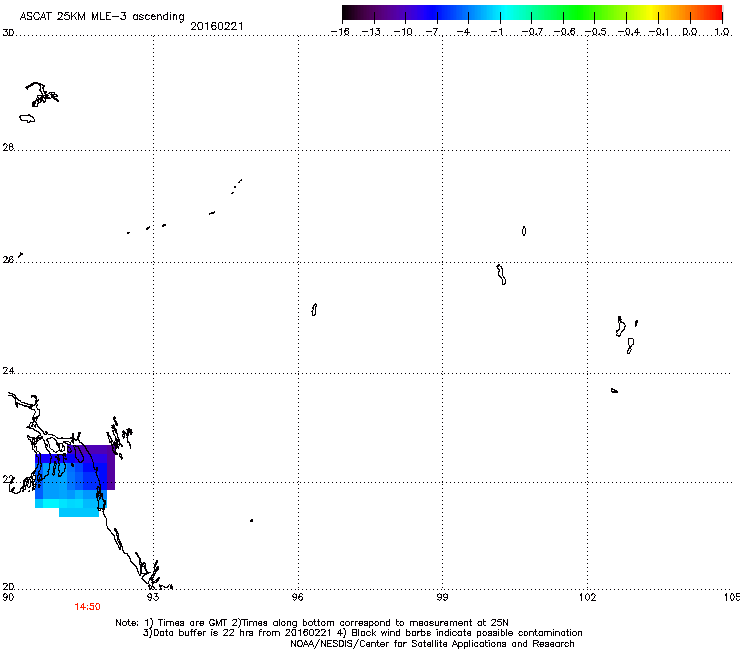Viewport: 740px width, 650px height.
Task: Click the date label '20160221' under the title
Action: click(217, 26)
